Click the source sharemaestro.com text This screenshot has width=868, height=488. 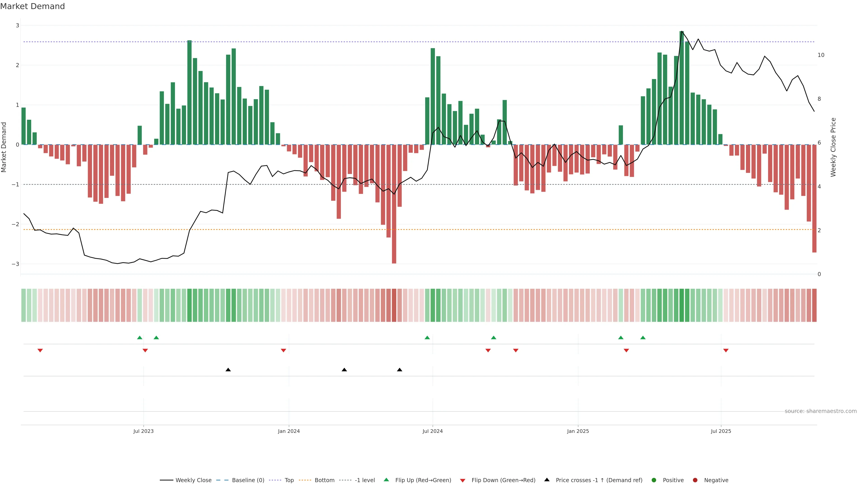coord(821,411)
